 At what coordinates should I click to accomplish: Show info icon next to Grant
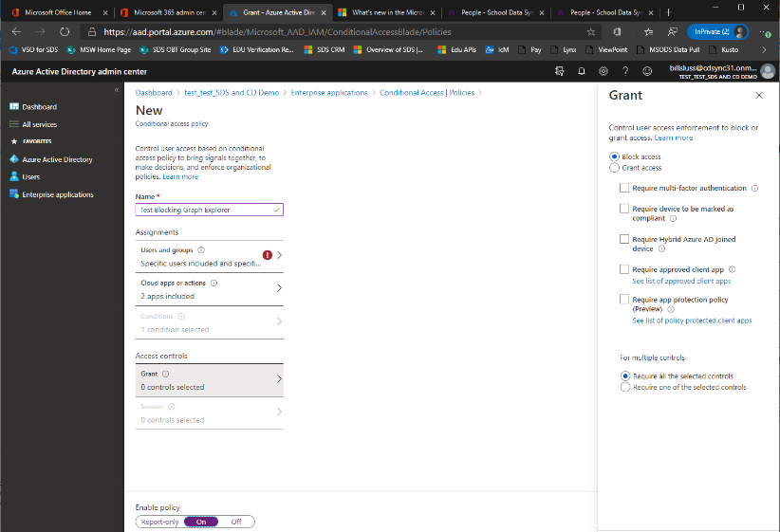[x=165, y=374]
